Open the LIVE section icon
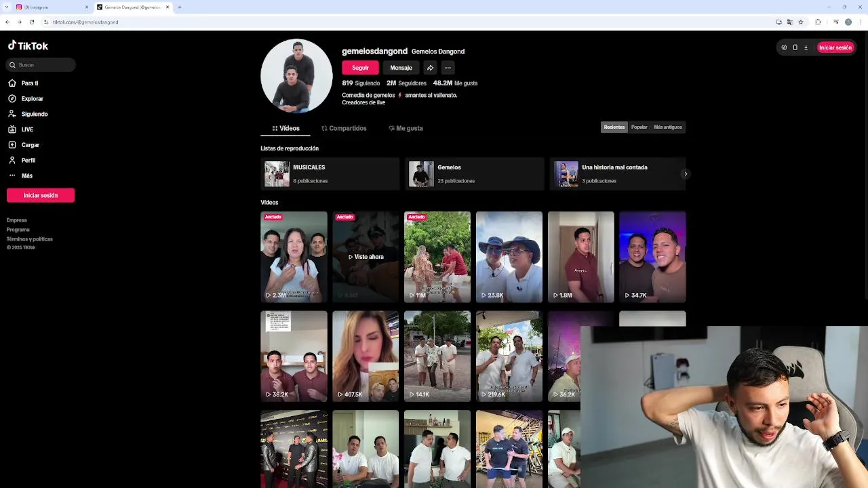Screen dimensions: 868x488 coord(12,129)
